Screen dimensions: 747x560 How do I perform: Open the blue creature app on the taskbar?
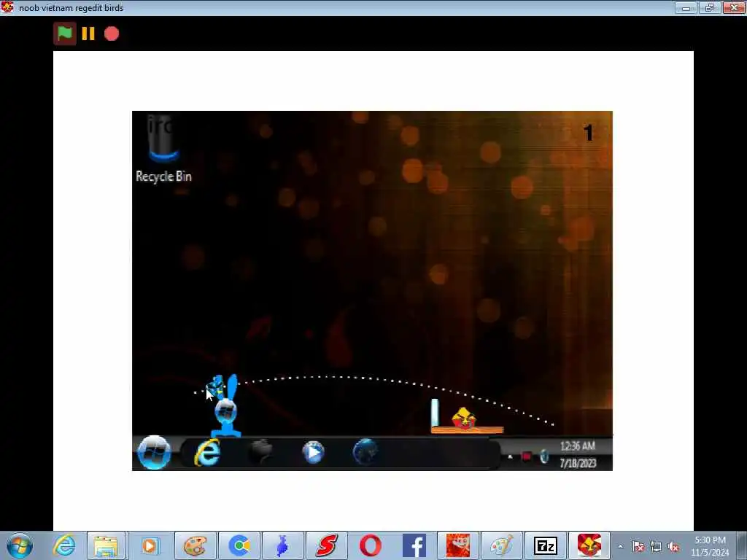tap(282, 545)
